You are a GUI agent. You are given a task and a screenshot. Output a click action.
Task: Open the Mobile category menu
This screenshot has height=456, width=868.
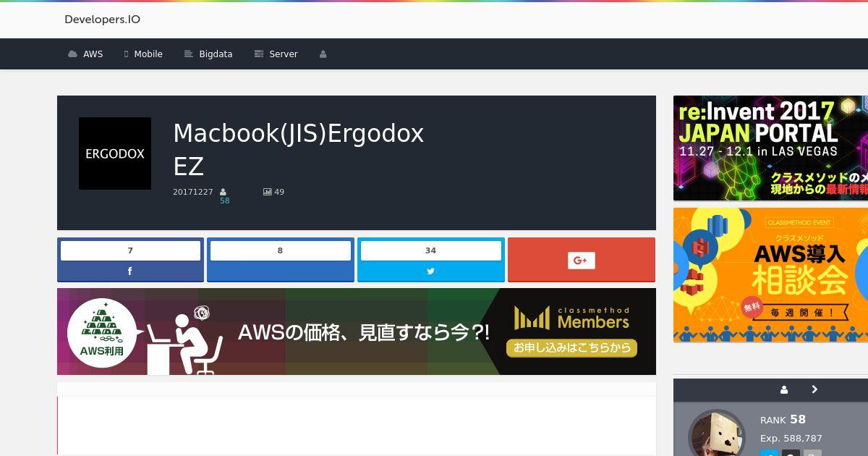(143, 54)
